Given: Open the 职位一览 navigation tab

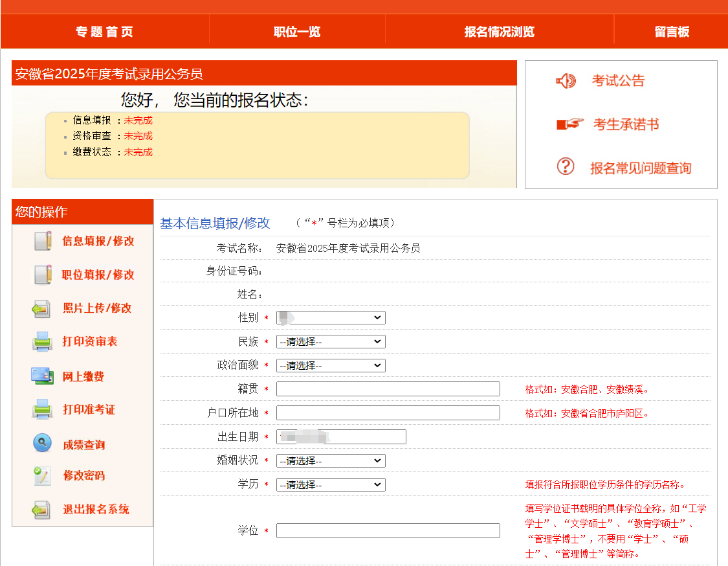Looking at the screenshot, I should [x=297, y=32].
